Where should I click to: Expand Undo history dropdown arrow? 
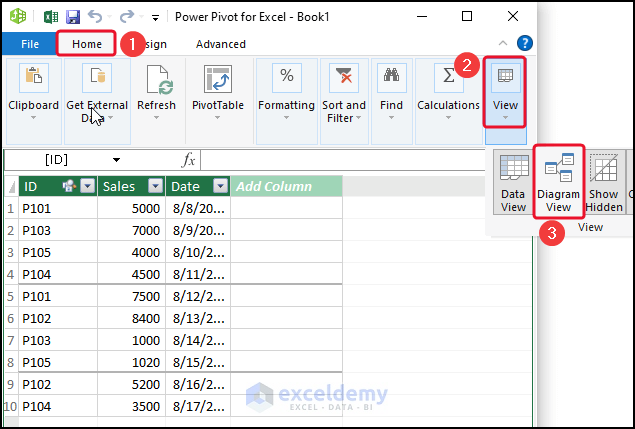109,17
